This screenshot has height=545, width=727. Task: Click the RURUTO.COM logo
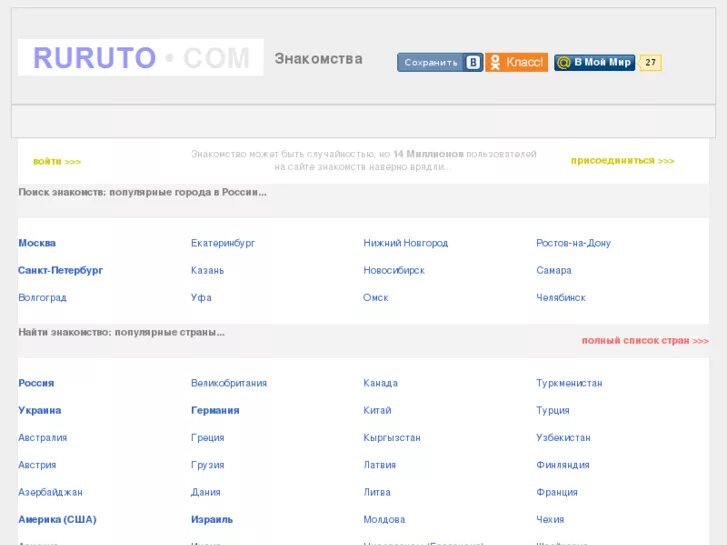point(141,58)
